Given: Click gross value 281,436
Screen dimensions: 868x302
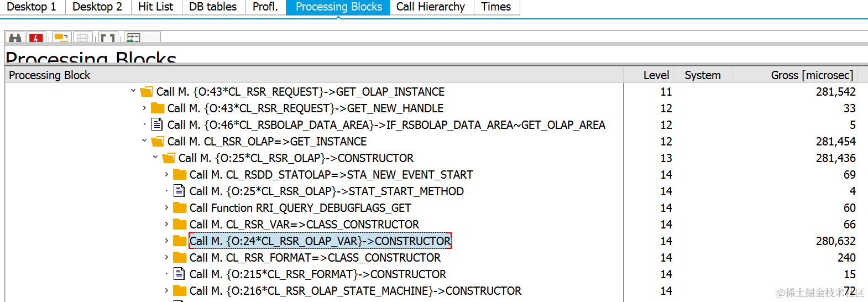Looking at the screenshot, I should pyautogui.click(x=835, y=158).
